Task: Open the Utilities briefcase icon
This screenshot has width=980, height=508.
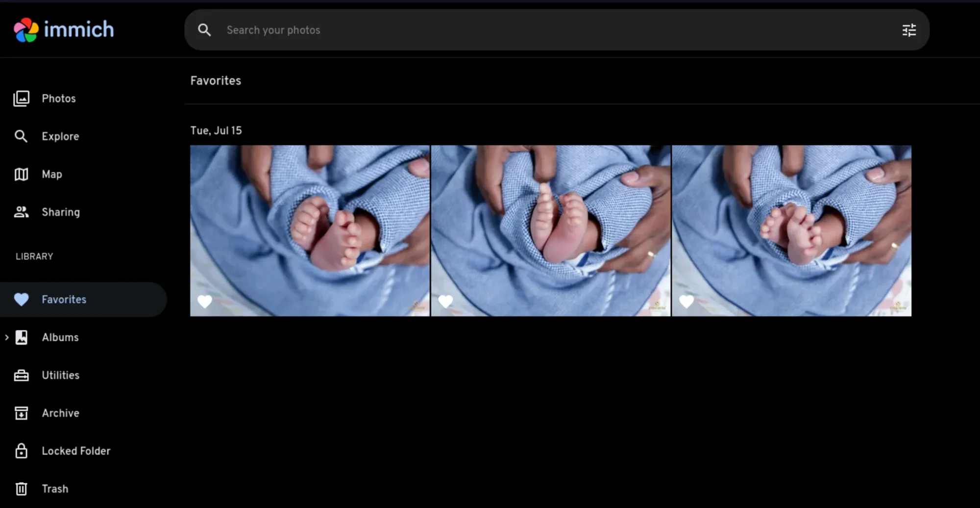Action: point(22,375)
